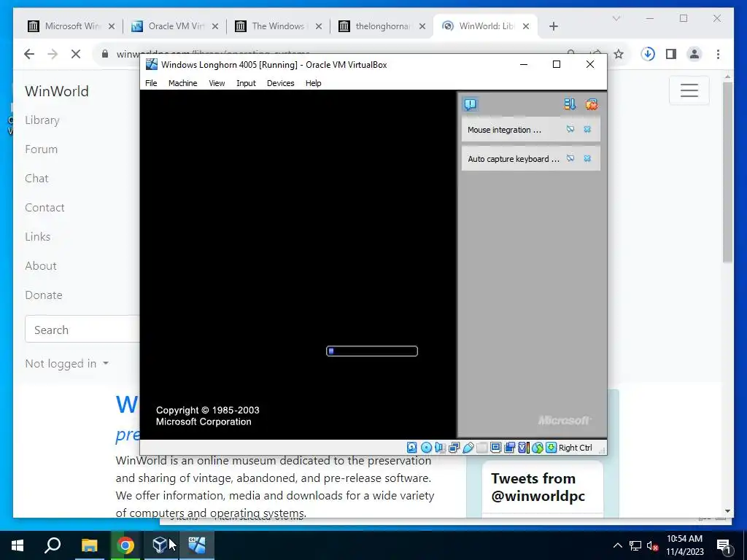
Task: Open the WinWorld Library link
Action: coord(42,120)
